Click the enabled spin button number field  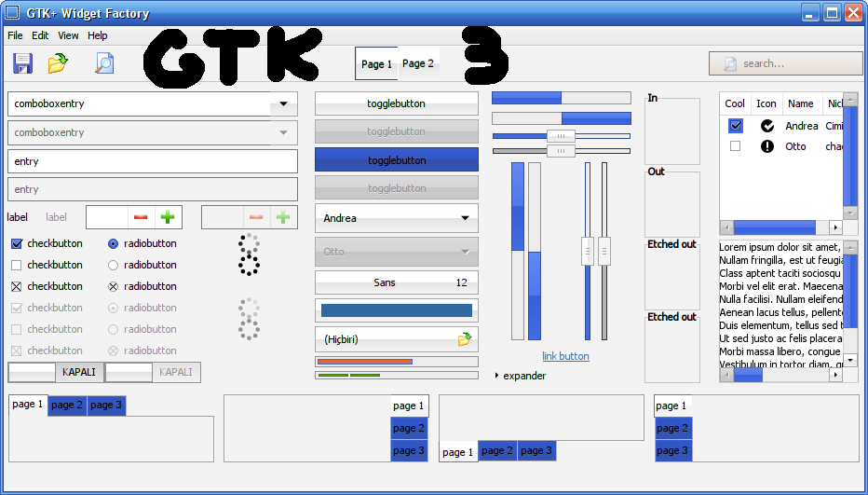coord(107,217)
